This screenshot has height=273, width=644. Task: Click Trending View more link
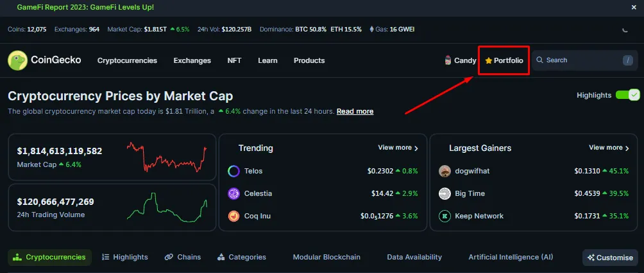(x=398, y=148)
